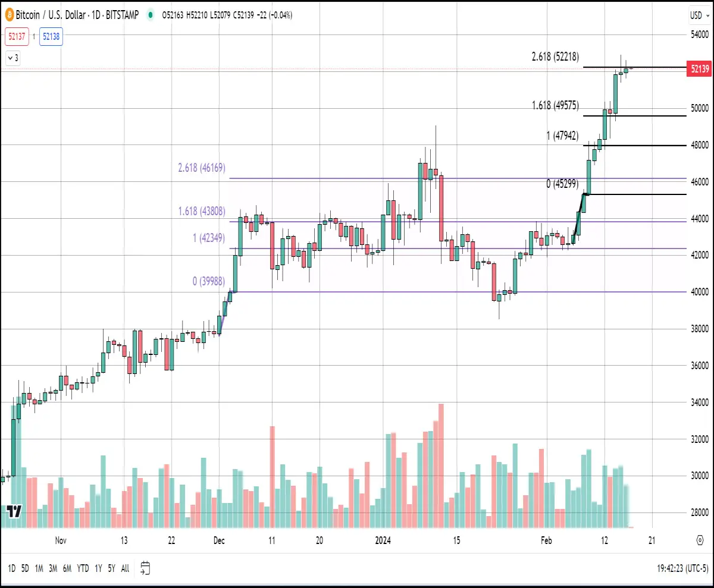Click the red 52139 current price label
This screenshot has width=714, height=588.
[x=700, y=69]
